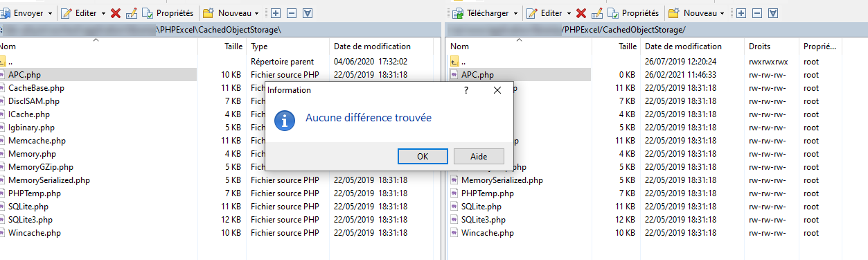Click the select files plus icon in left panel
This screenshot has width=868, height=260.
(x=276, y=13)
